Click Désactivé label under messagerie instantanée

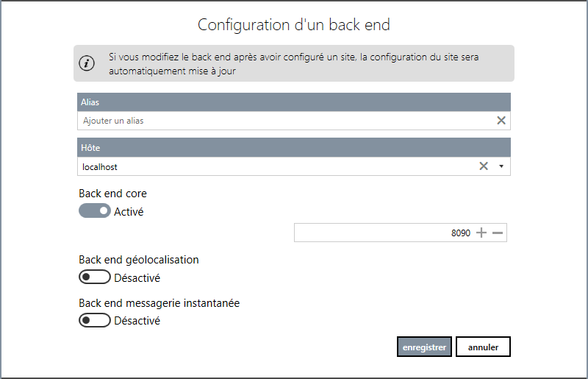(x=137, y=321)
